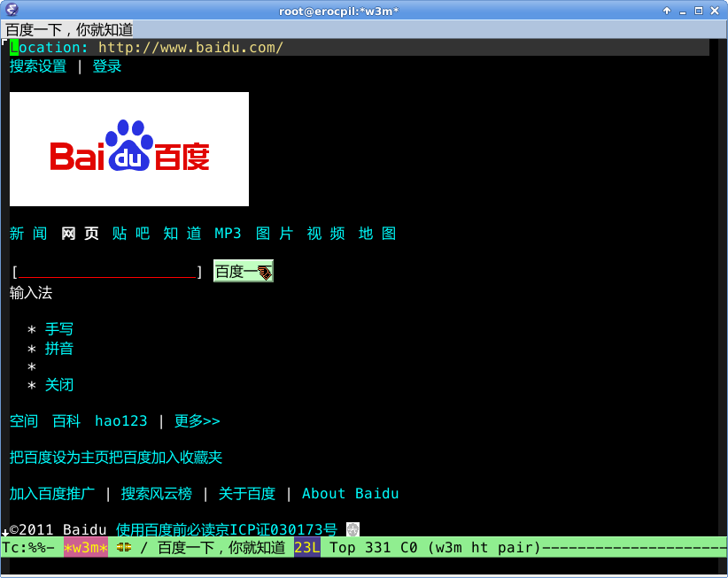The width and height of the screenshot is (728, 578).
Task: Focus the Baidu search input field
Action: click(x=107, y=272)
